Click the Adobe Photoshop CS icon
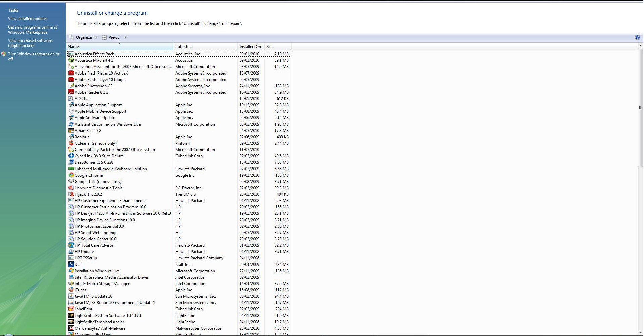 click(x=71, y=86)
